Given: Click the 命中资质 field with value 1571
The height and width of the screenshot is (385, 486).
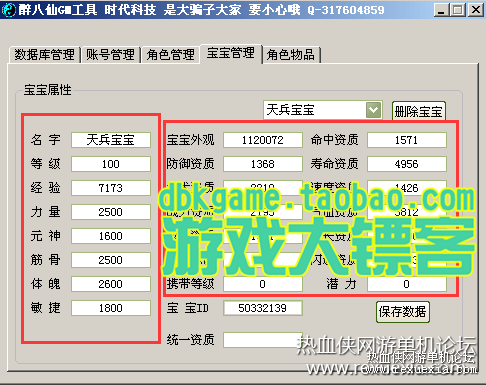Looking at the screenshot, I should pos(407,140).
